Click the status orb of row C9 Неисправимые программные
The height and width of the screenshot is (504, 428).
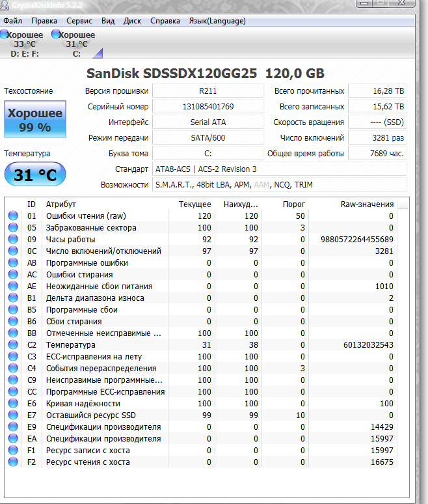coord(13,380)
